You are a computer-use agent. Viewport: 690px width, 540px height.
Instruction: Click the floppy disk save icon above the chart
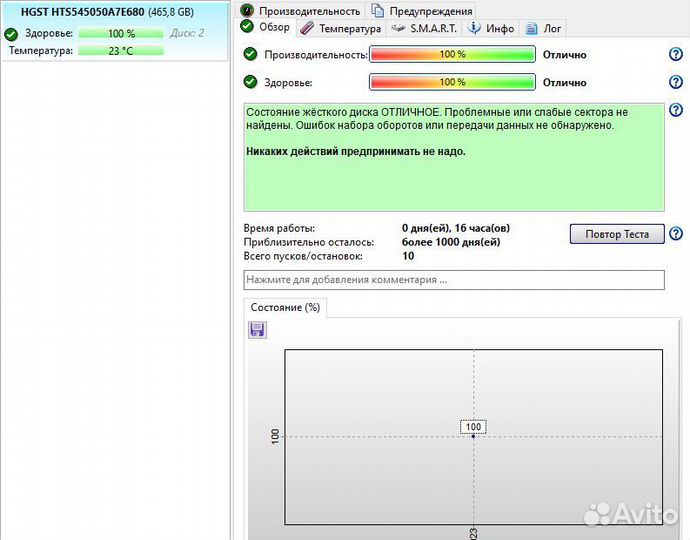click(257, 329)
